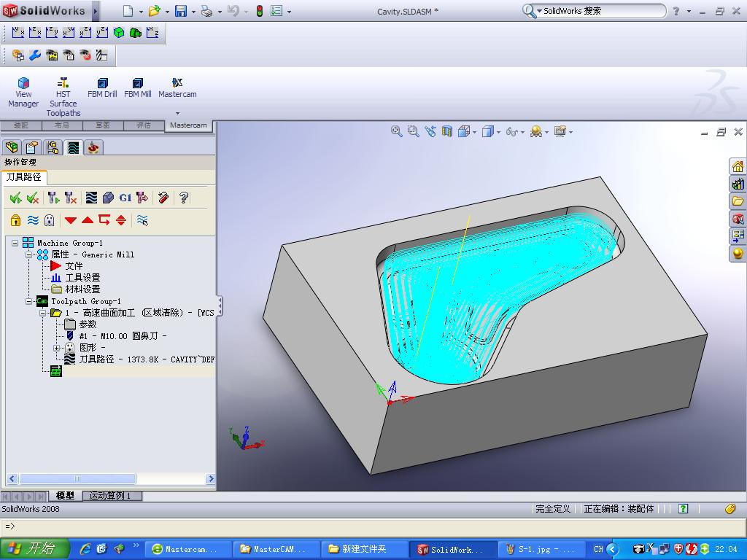
Task: Toggle display only selected toolpaths icon
Action: pyautogui.click(x=142, y=220)
